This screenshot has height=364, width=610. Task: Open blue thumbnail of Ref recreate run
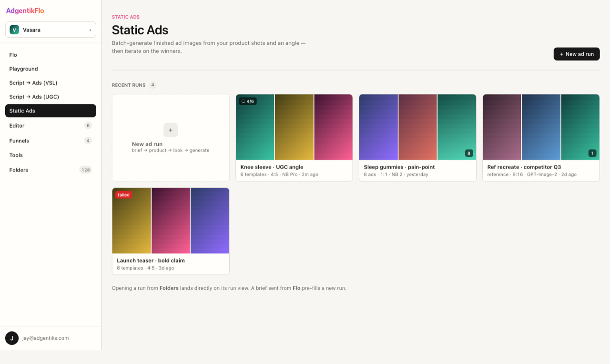541,127
